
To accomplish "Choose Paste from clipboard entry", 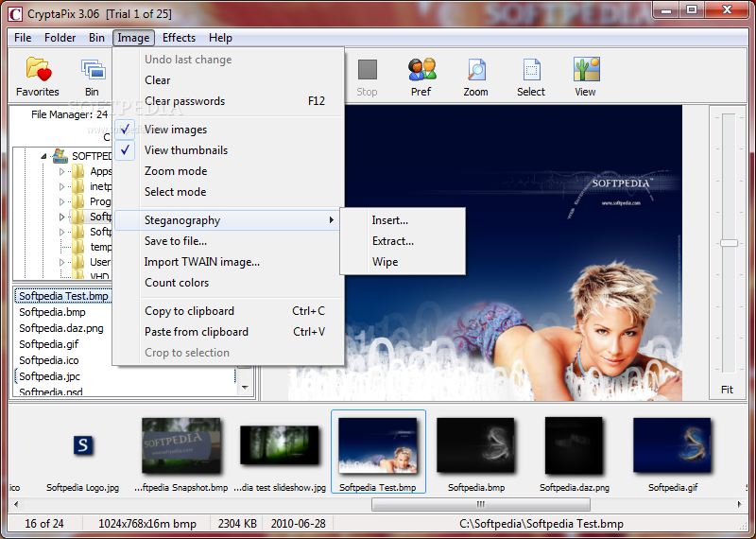I will [x=229, y=332].
